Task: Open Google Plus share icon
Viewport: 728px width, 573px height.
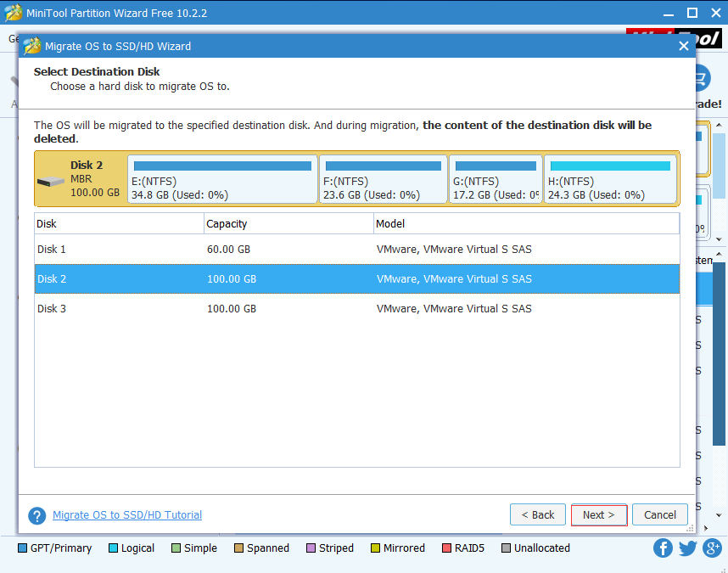Action: click(712, 548)
